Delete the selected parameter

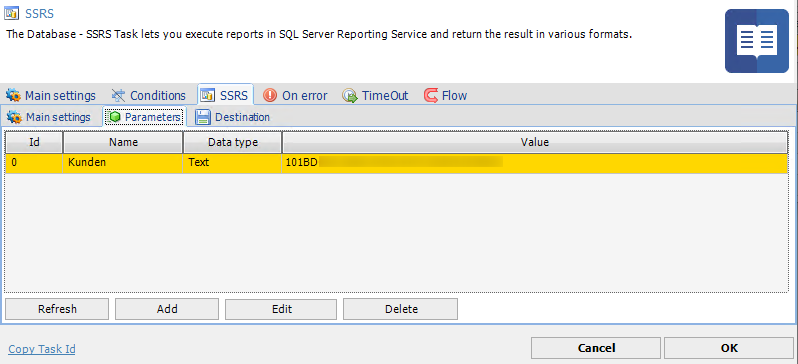pyautogui.click(x=401, y=309)
